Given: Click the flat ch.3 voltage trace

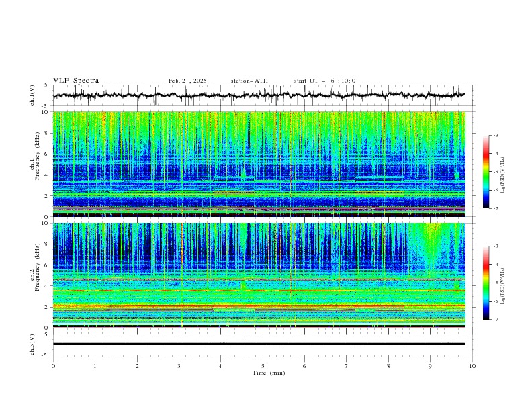Looking at the screenshot, I should click(259, 344).
